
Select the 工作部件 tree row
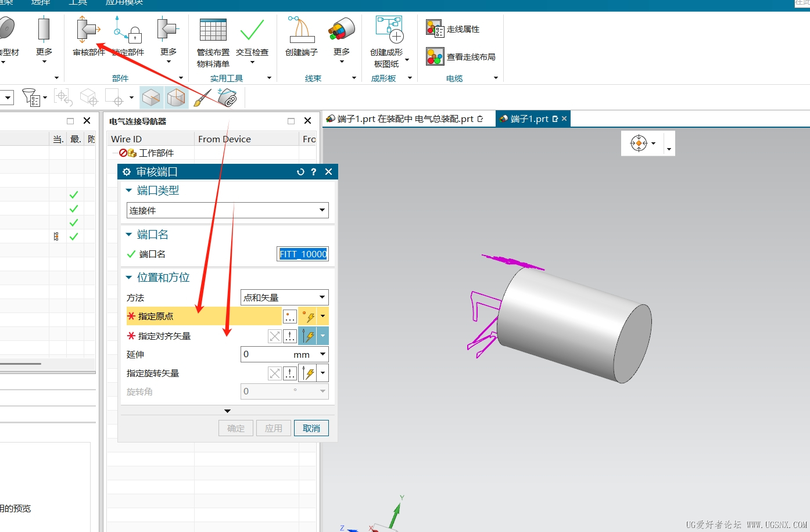point(156,153)
